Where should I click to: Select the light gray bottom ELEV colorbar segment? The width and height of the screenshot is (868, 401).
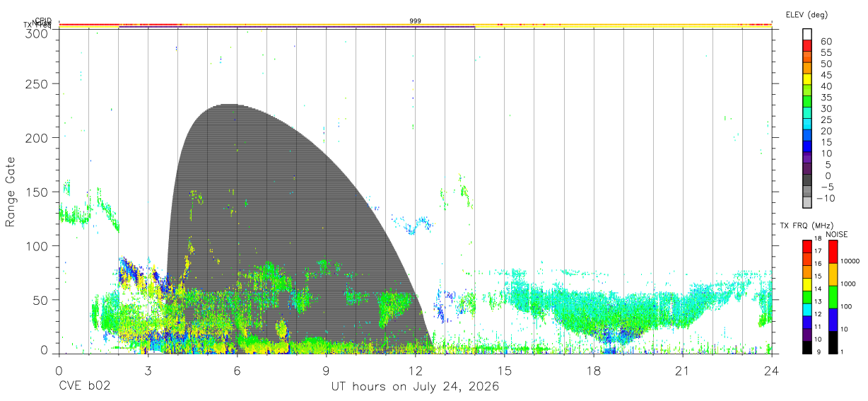(x=807, y=202)
